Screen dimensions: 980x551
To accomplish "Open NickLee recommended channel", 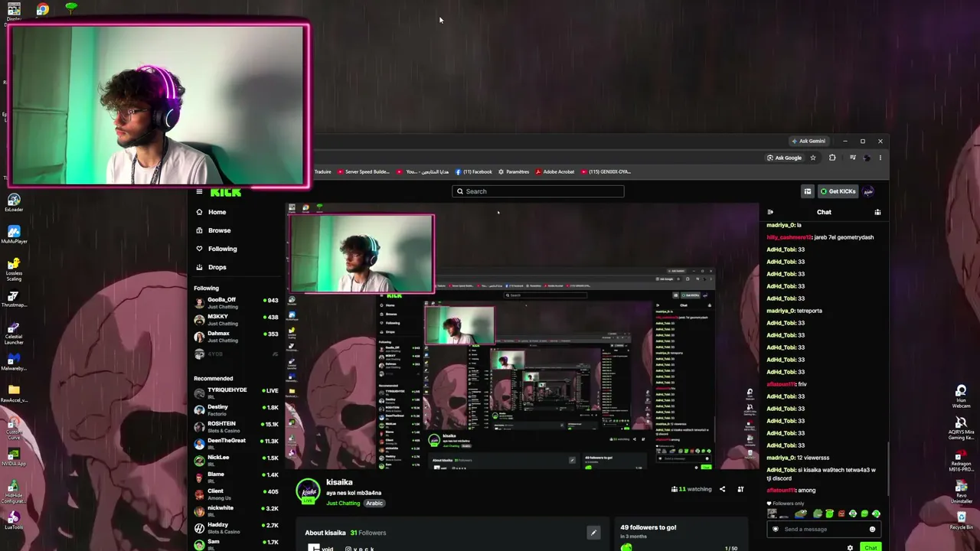I will [x=237, y=461].
